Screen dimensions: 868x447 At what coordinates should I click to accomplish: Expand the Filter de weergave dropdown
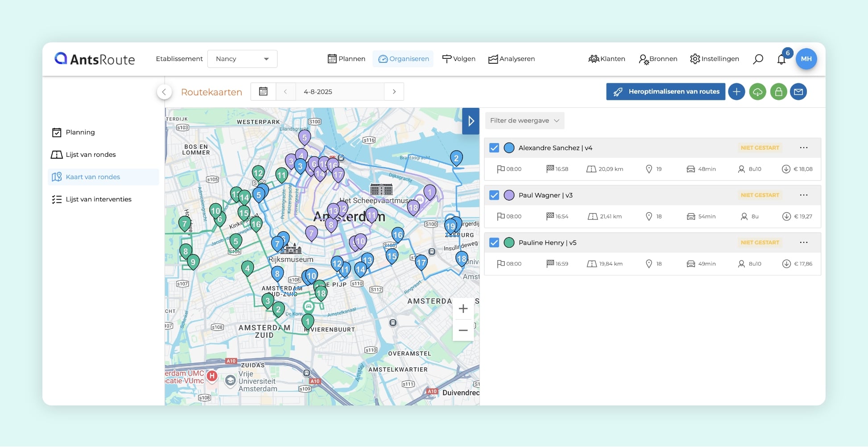coord(524,121)
